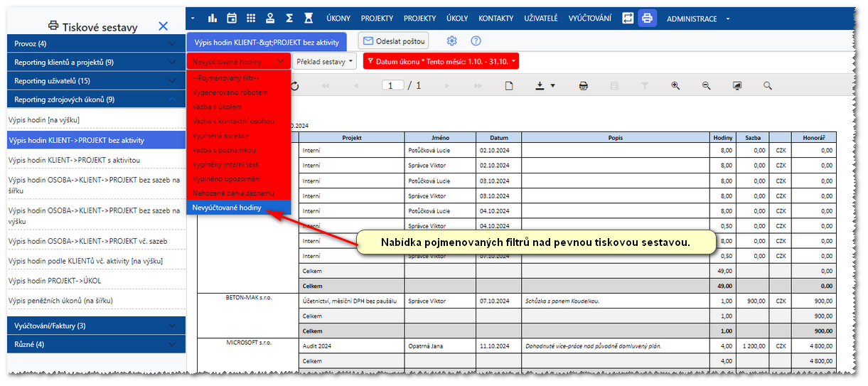Click the search magnifier in report toolbar

click(x=768, y=85)
